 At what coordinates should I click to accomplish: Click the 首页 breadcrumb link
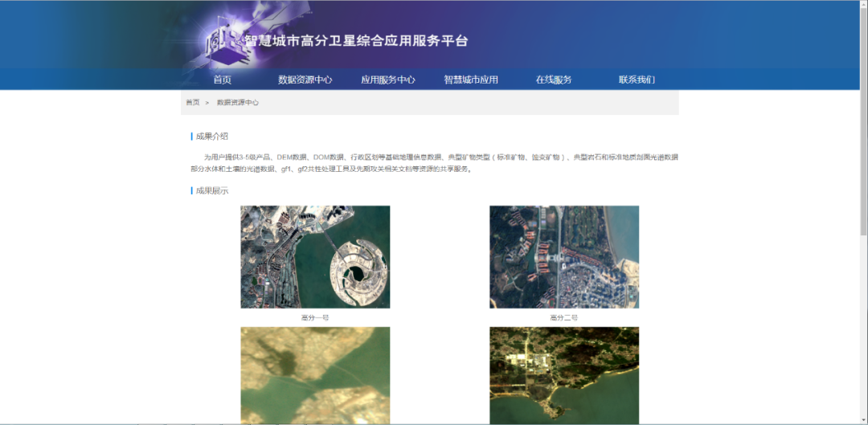pyautogui.click(x=193, y=103)
